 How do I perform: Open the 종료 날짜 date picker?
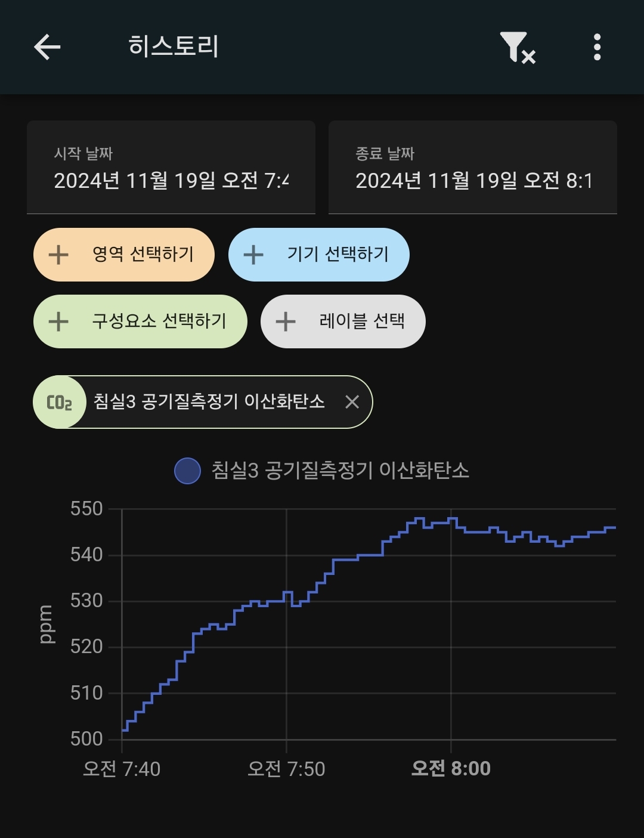pos(472,168)
